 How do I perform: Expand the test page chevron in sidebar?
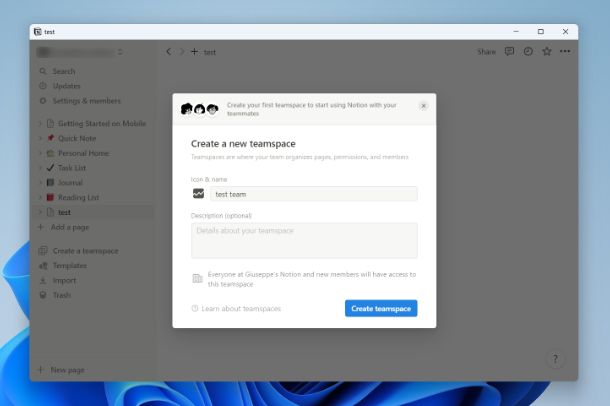pyautogui.click(x=40, y=212)
